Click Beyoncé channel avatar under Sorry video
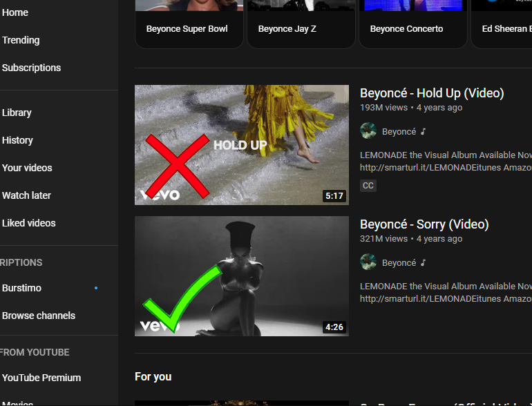The width and height of the screenshot is (532, 406). point(368,262)
